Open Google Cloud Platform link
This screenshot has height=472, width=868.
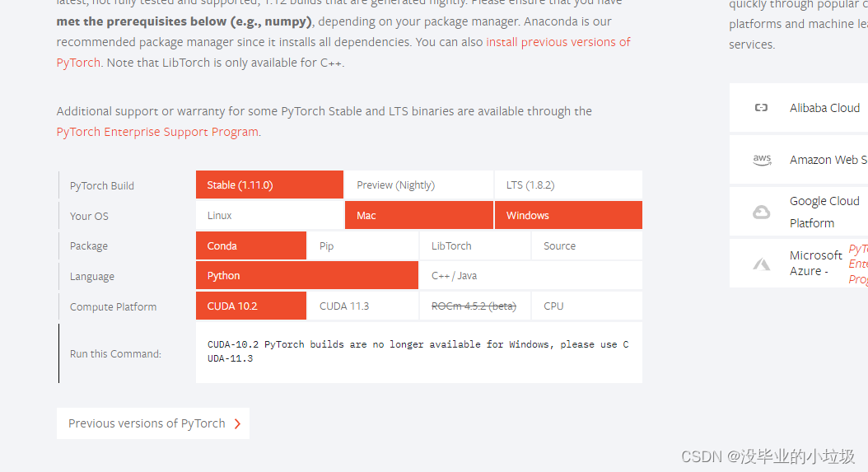(x=799, y=212)
